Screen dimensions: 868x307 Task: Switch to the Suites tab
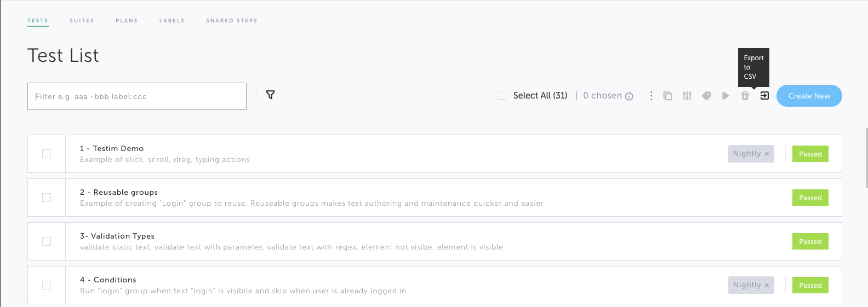click(82, 21)
